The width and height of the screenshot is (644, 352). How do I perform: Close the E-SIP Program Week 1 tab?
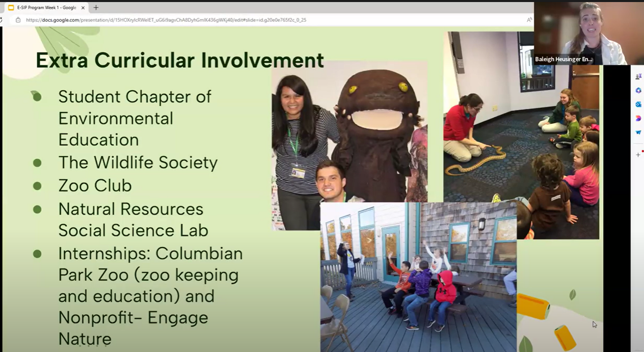[x=83, y=8]
